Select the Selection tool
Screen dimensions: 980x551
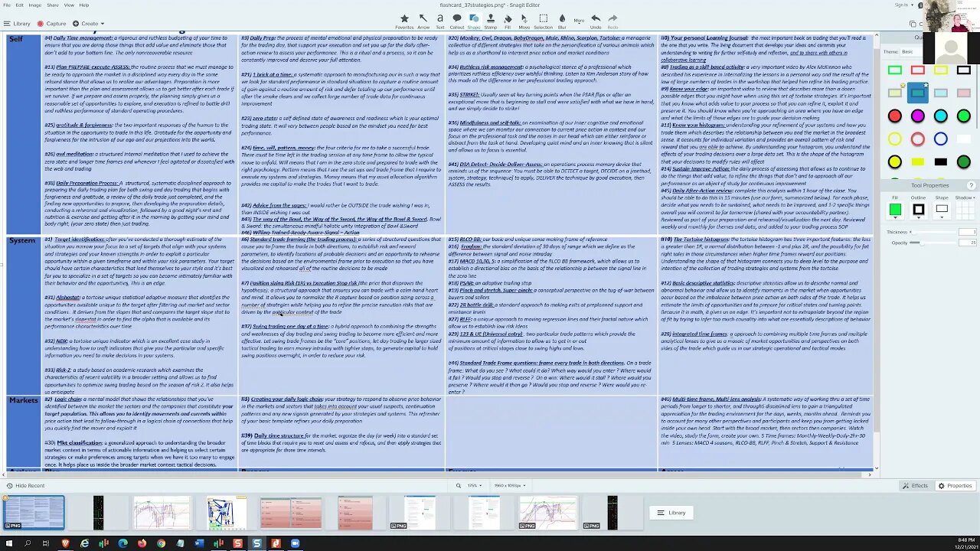(x=543, y=20)
